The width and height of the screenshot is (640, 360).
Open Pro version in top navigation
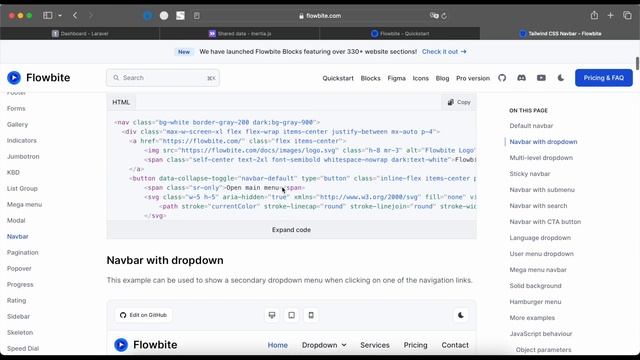coord(473,78)
